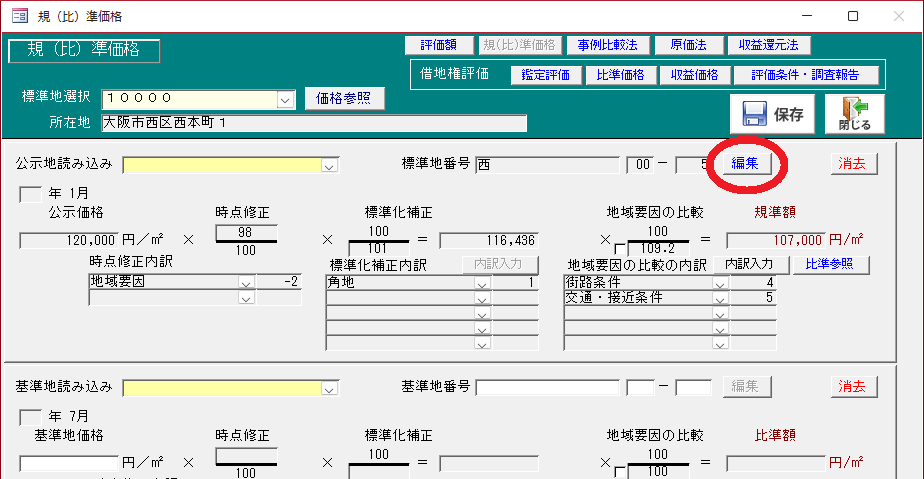The image size is (924, 479).
Task: Open the 角地 dropdown arrow
Action: pos(482,283)
